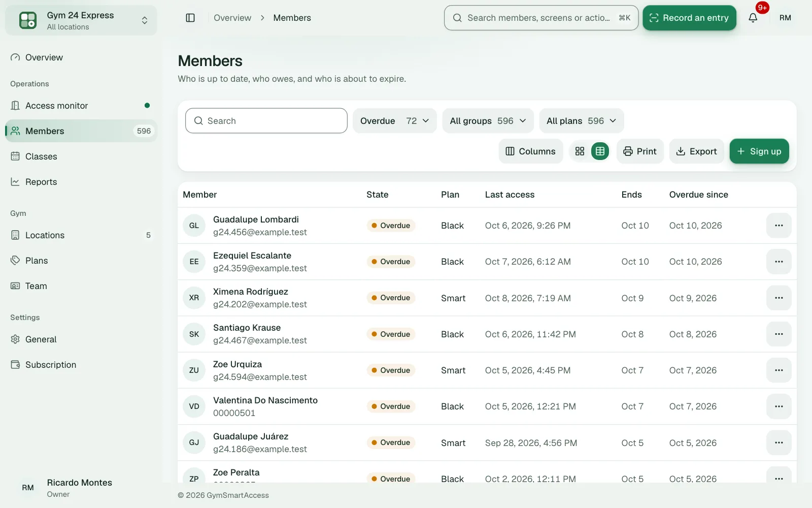Expand the Gym 24 Express location switcher
812x508 pixels.
[x=81, y=20]
